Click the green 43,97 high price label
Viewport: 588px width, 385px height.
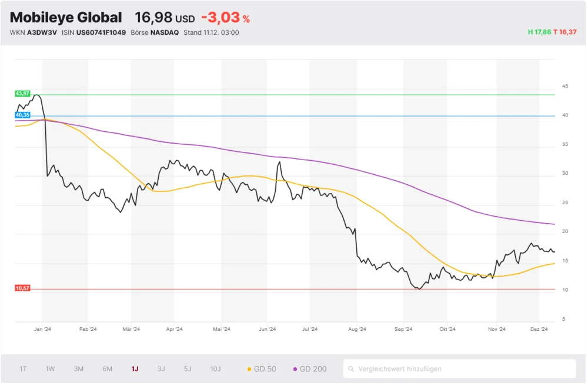point(22,94)
